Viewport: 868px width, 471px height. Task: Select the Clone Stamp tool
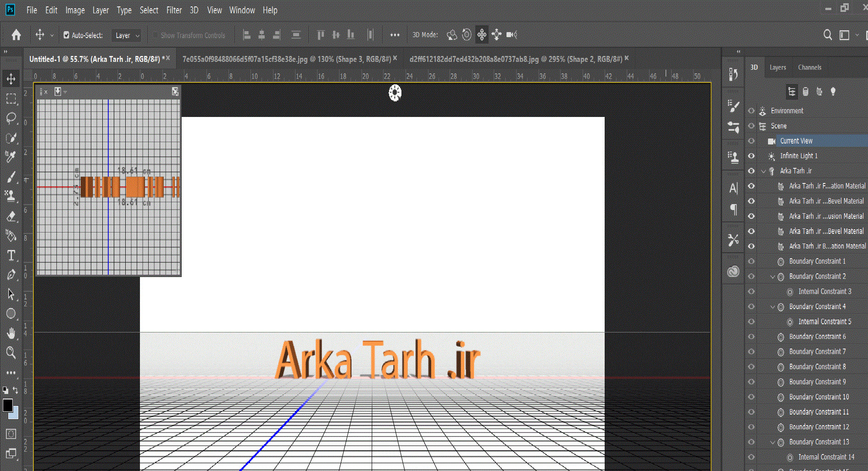click(11, 196)
